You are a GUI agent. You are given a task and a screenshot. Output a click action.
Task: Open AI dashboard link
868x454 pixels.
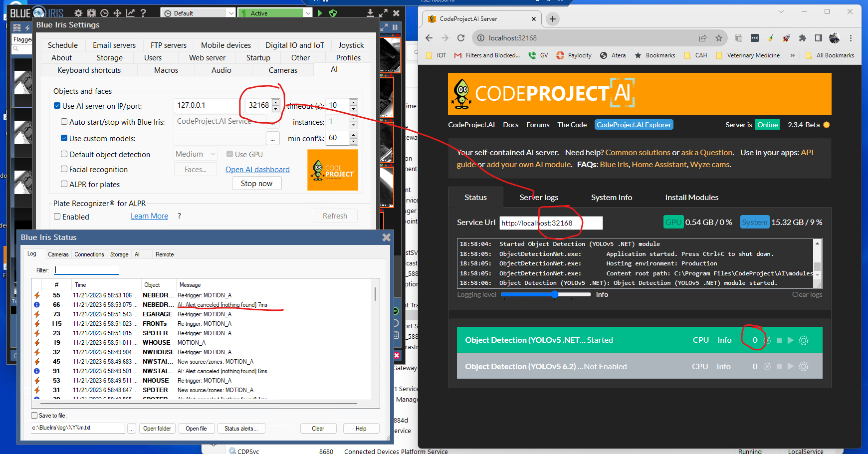click(x=257, y=170)
